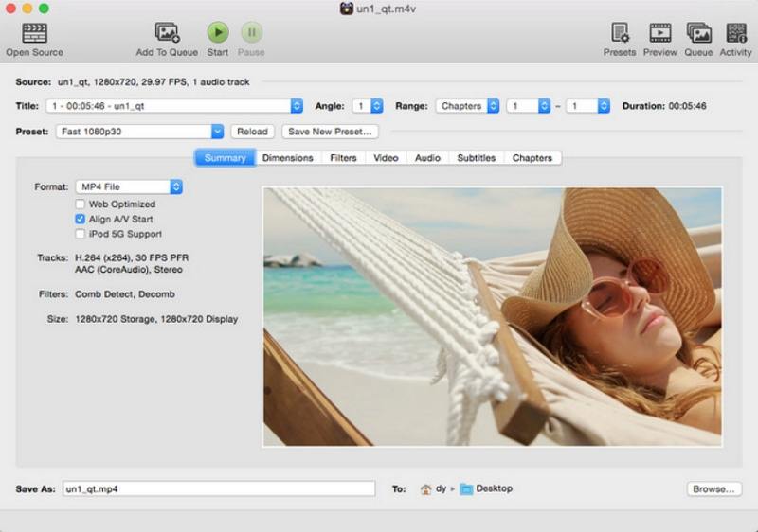Uncheck the Align A/V Start checkbox
758x532 pixels.
click(81, 220)
